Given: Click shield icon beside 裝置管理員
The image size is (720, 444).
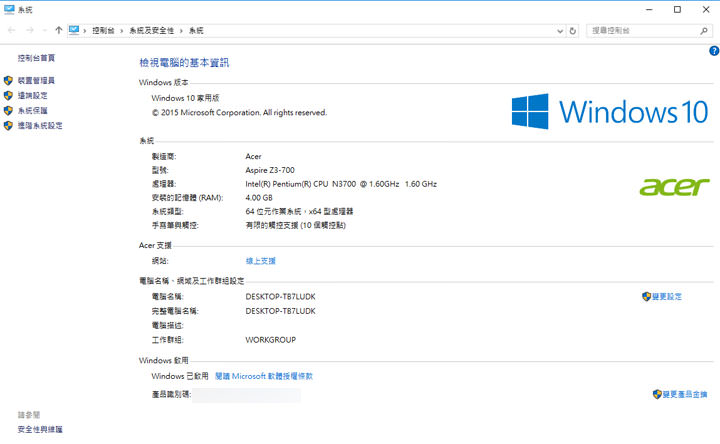Looking at the screenshot, I should tap(8, 80).
